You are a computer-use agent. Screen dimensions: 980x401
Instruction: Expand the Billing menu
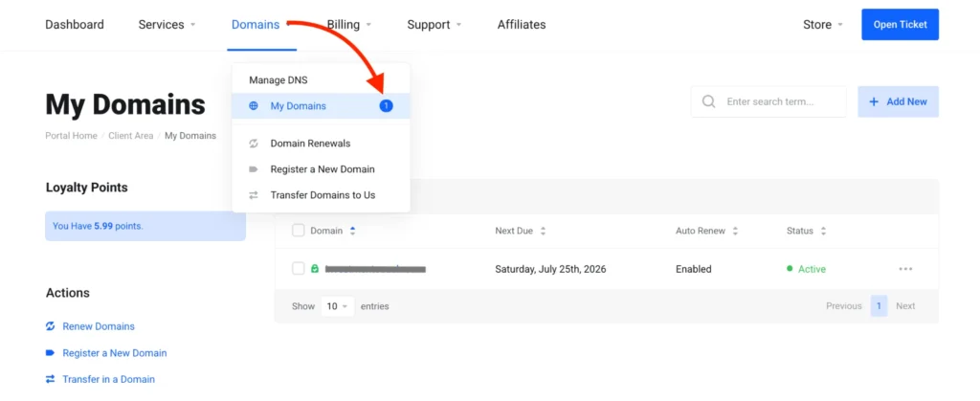point(349,25)
